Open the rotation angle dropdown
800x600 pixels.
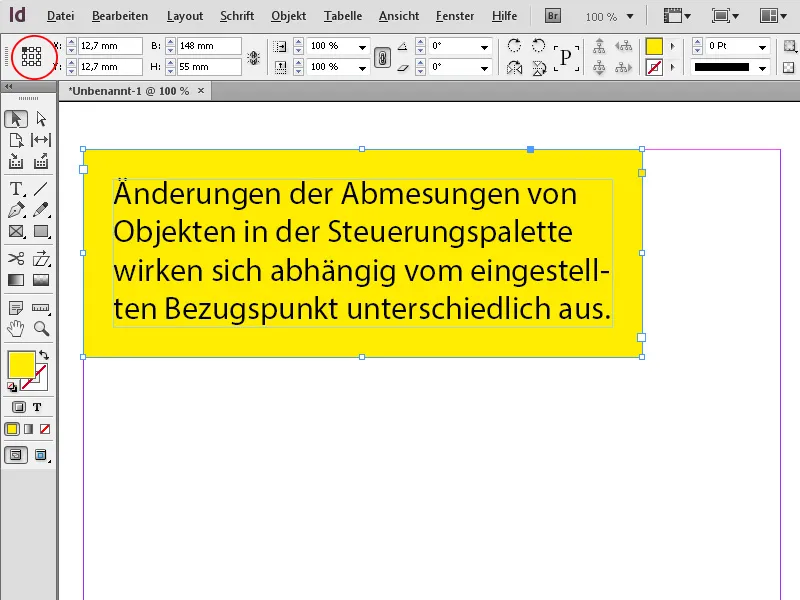click(x=484, y=47)
